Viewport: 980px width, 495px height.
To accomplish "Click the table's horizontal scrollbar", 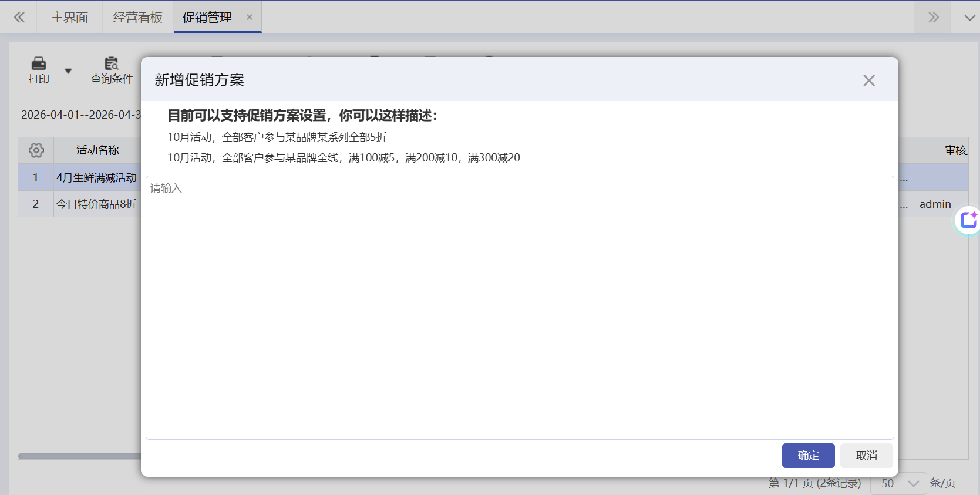I will [79, 456].
